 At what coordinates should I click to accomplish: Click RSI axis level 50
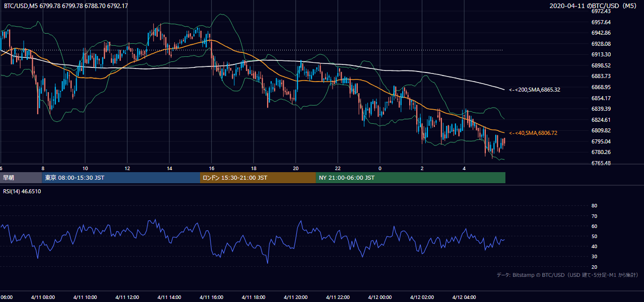pos(594,236)
